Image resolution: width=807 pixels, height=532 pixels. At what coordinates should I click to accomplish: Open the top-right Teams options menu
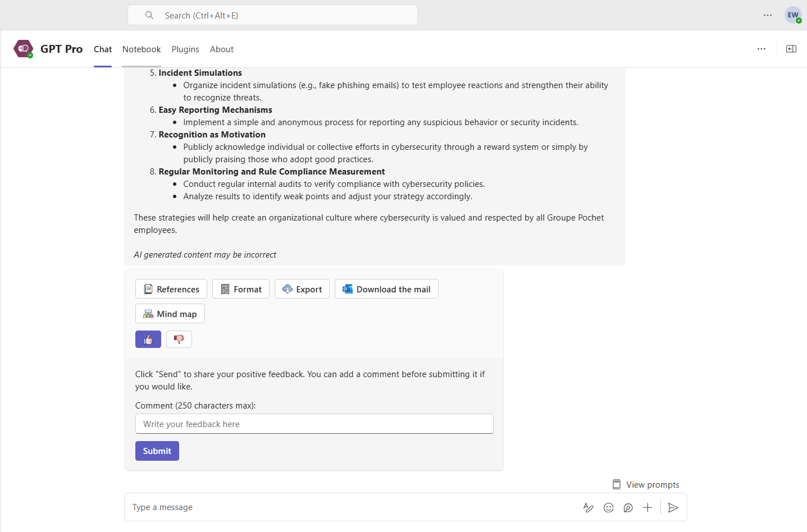[767, 15]
